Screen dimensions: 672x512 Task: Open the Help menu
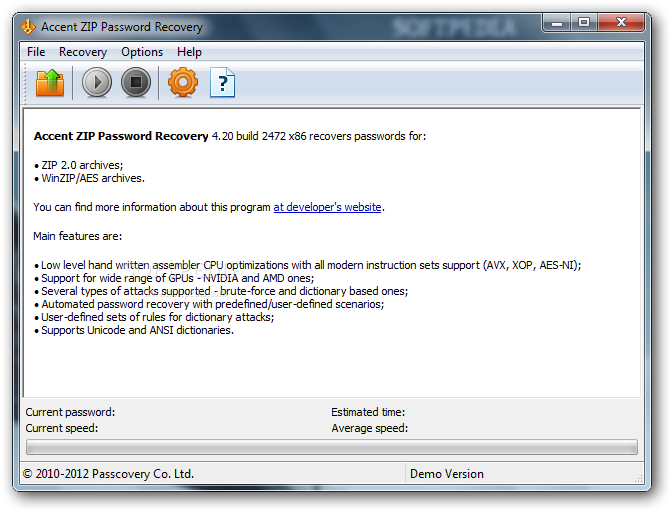pyautogui.click(x=189, y=52)
